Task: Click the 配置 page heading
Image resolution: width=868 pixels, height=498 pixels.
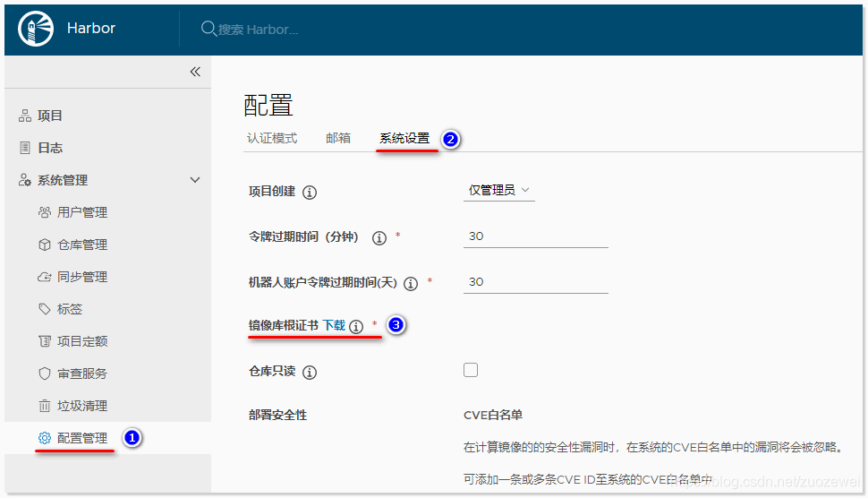Action: pyautogui.click(x=268, y=106)
